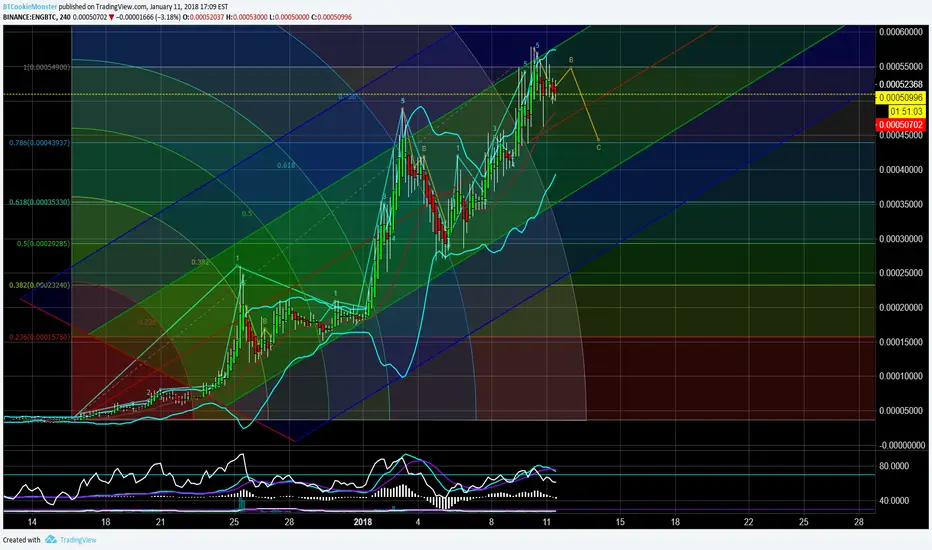The image size is (932, 550).
Task: Click the 2018 year marker on time axis
Action: pyautogui.click(x=363, y=521)
